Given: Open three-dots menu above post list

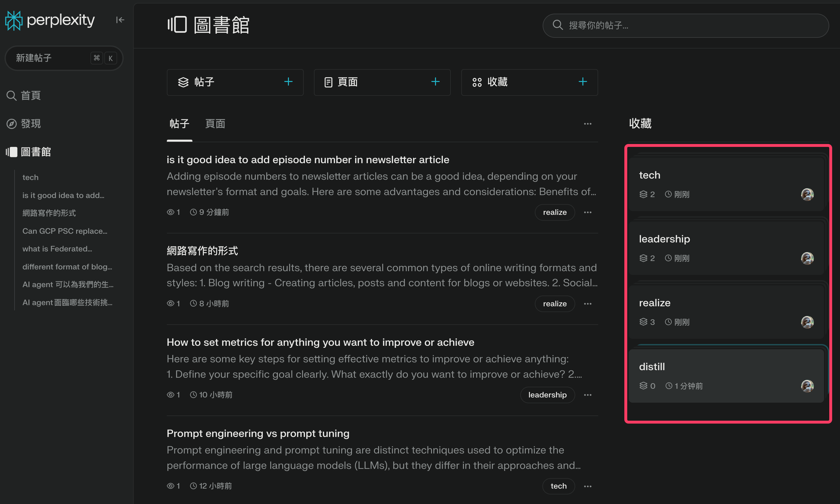Looking at the screenshot, I should [x=587, y=124].
